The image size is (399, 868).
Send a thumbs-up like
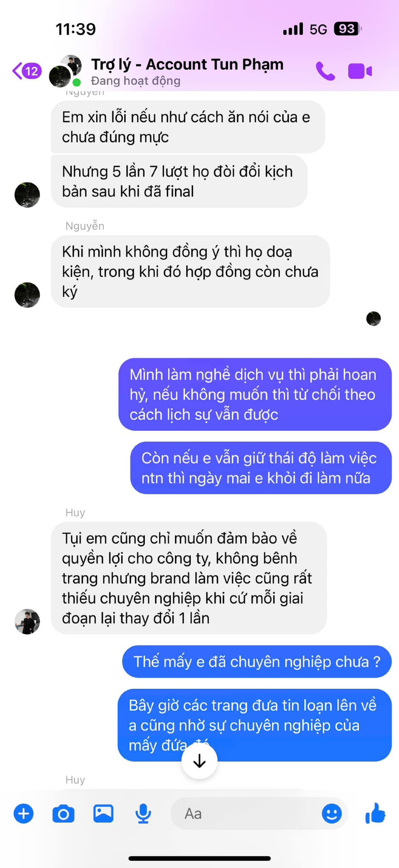pyautogui.click(x=375, y=813)
